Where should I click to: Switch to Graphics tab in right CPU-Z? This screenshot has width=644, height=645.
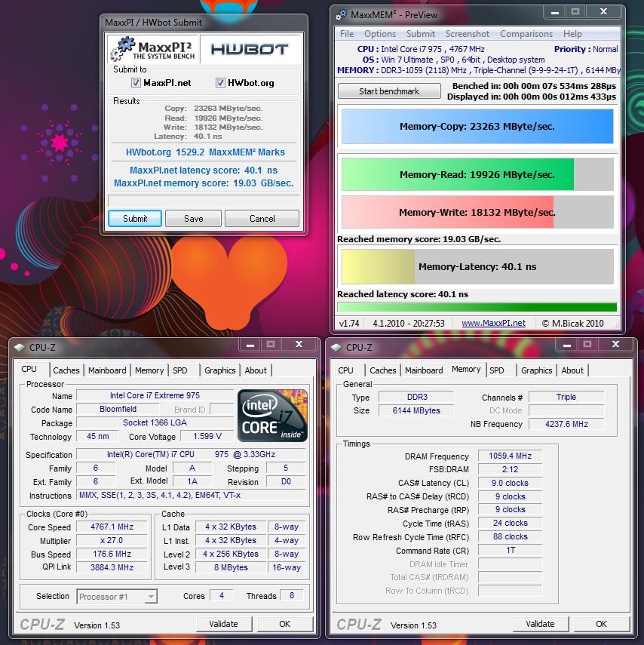537,370
